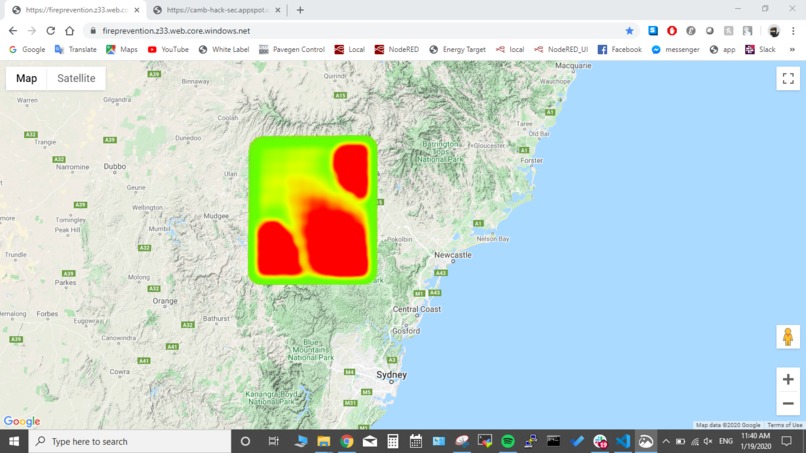806x453 pixels.
Task: Open the Energy Target bookmark
Action: tap(457, 49)
